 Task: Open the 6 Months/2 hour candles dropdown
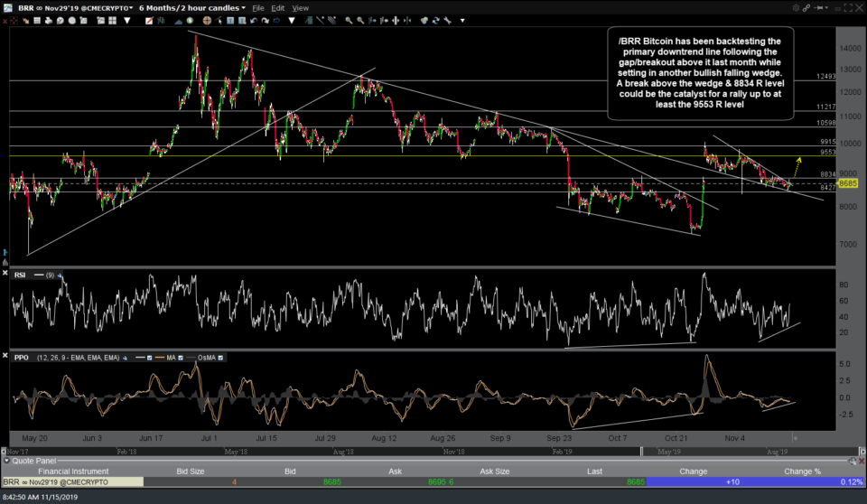pyautogui.click(x=191, y=8)
